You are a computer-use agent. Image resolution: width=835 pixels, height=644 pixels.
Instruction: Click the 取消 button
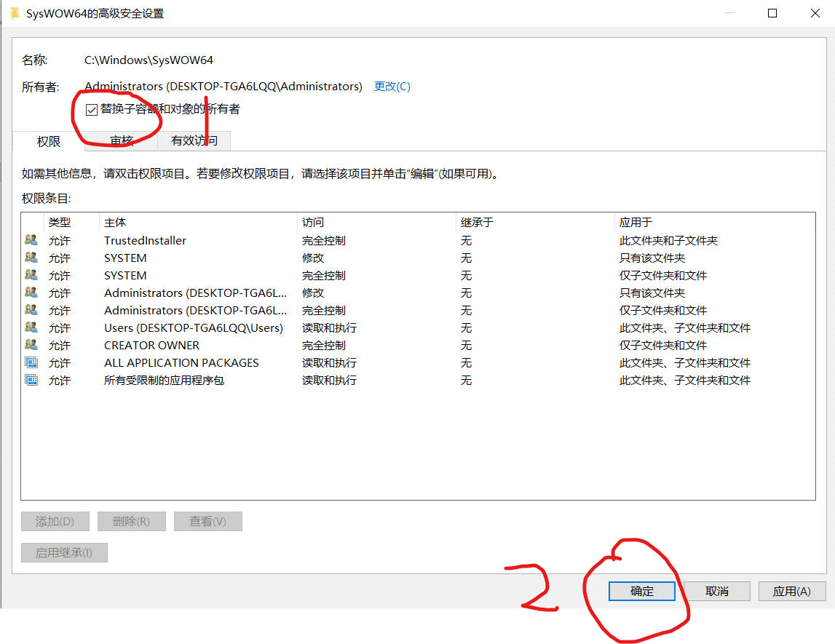click(x=717, y=591)
